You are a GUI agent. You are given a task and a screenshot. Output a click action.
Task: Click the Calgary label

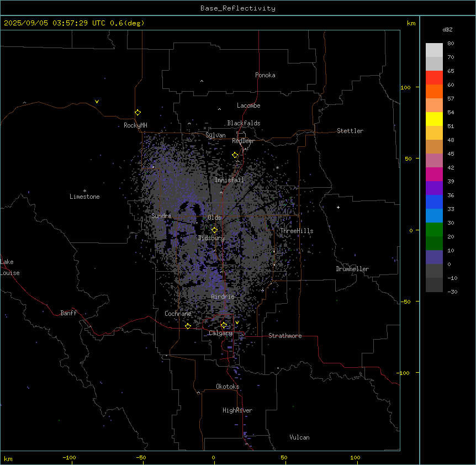click(221, 333)
